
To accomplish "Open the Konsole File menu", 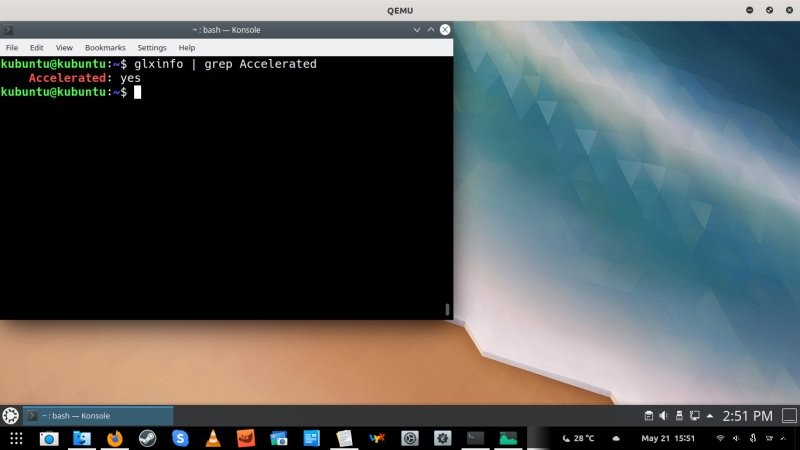I will pyautogui.click(x=12, y=47).
